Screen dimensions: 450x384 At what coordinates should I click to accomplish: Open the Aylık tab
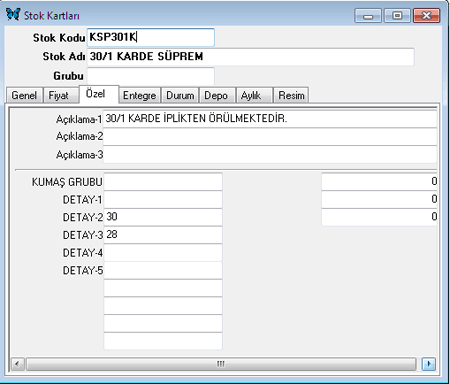(x=254, y=95)
